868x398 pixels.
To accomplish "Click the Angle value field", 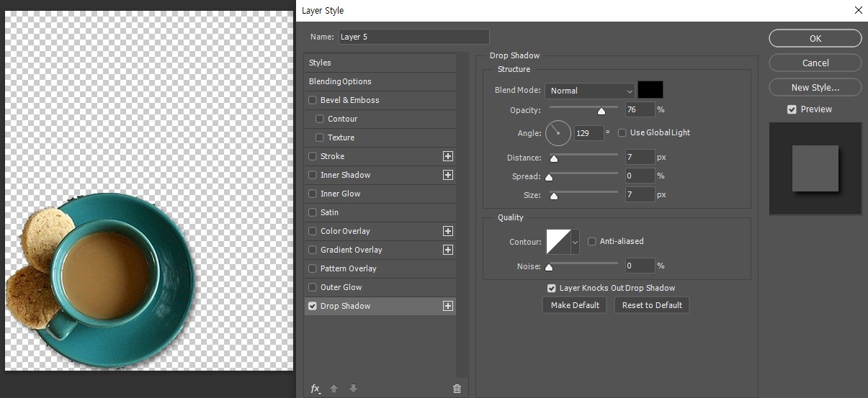I will click(x=589, y=133).
